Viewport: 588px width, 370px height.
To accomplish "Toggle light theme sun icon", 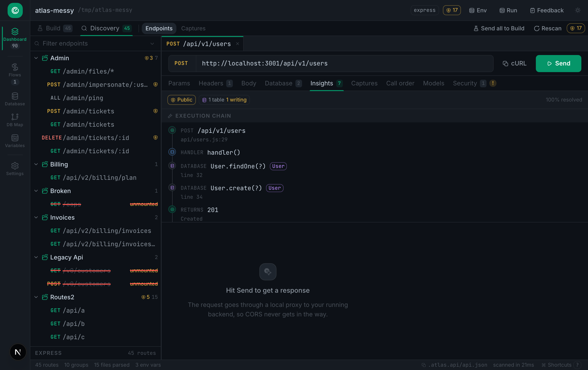I will click(578, 10).
